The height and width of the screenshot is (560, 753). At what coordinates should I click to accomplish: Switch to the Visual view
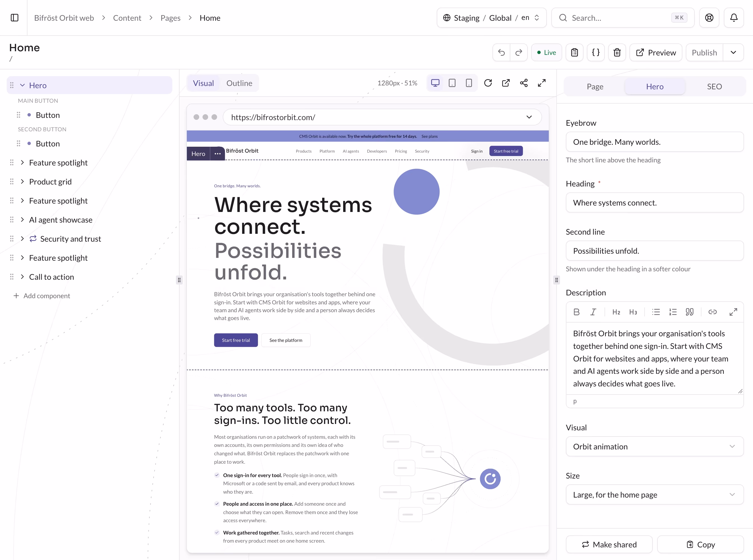click(x=203, y=83)
